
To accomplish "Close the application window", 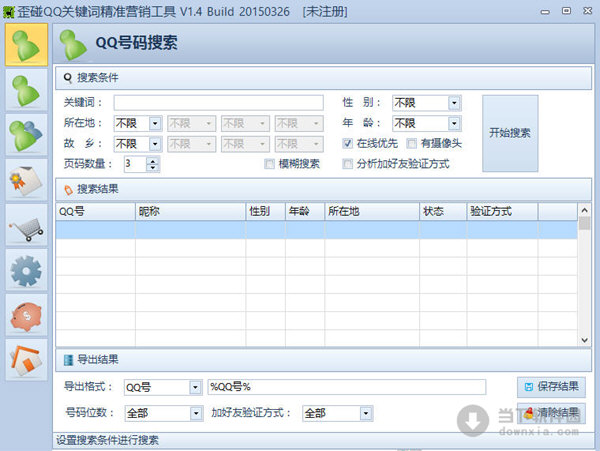I will point(587,11).
